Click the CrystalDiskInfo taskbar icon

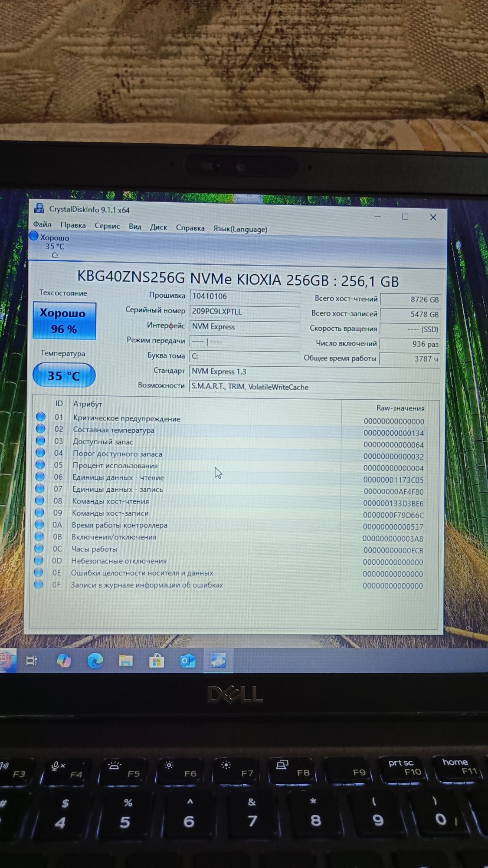click(218, 661)
